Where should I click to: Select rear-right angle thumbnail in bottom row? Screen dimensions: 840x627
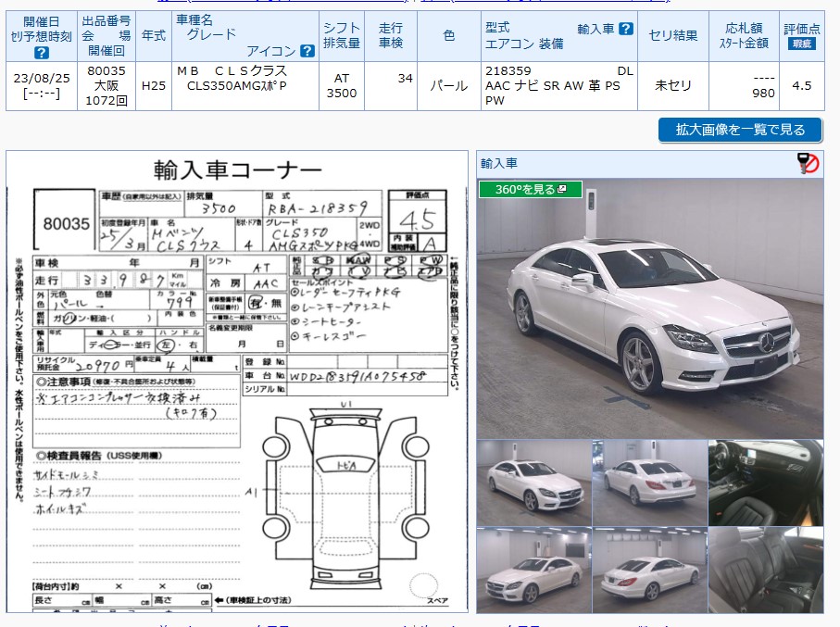click(650, 571)
